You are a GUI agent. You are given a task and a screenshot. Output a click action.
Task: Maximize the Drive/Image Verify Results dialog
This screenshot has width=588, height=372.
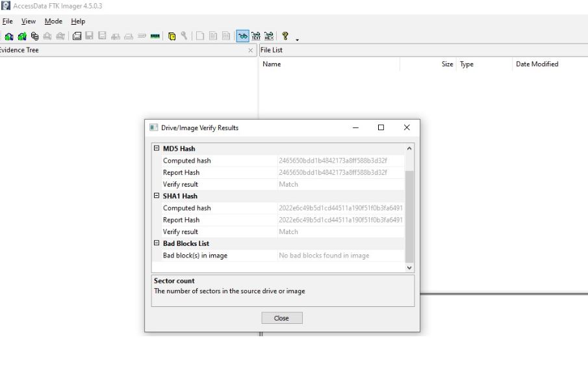coord(381,127)
